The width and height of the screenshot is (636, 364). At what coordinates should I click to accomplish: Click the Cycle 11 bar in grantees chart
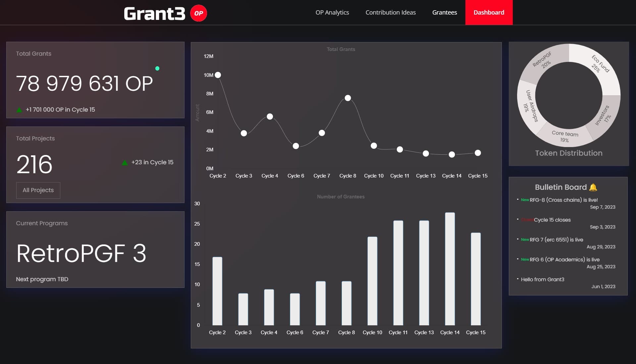(x=398, y=273)
